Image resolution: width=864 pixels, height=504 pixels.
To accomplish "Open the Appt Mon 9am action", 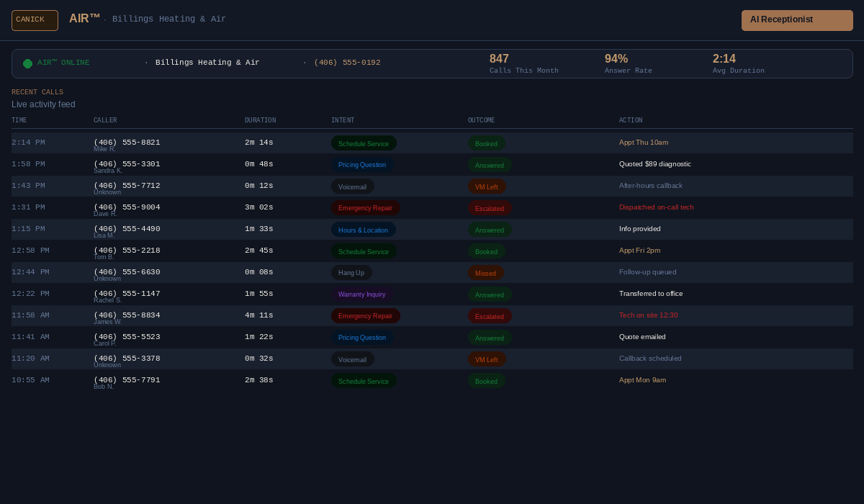I will (x=642, y=380).
